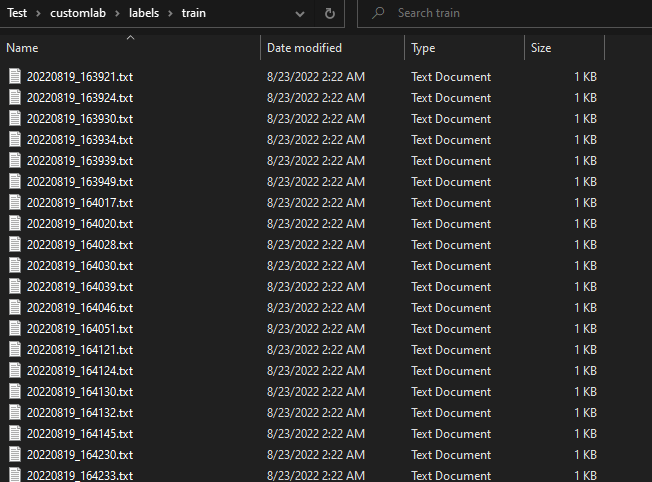The height and width of the screenshot is (482, 652).
Task: Click train folder in breadcrumb
Action: 194,13
